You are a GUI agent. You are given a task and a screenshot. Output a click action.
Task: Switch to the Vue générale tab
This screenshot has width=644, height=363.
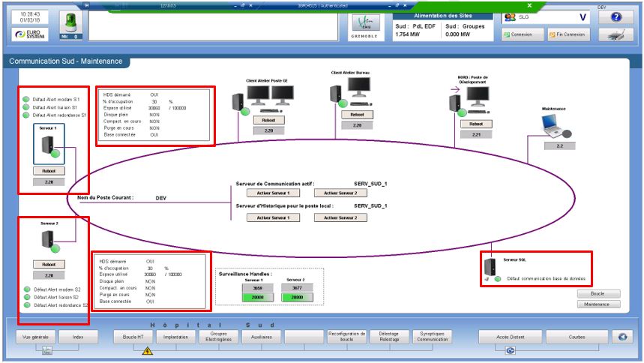36,337
